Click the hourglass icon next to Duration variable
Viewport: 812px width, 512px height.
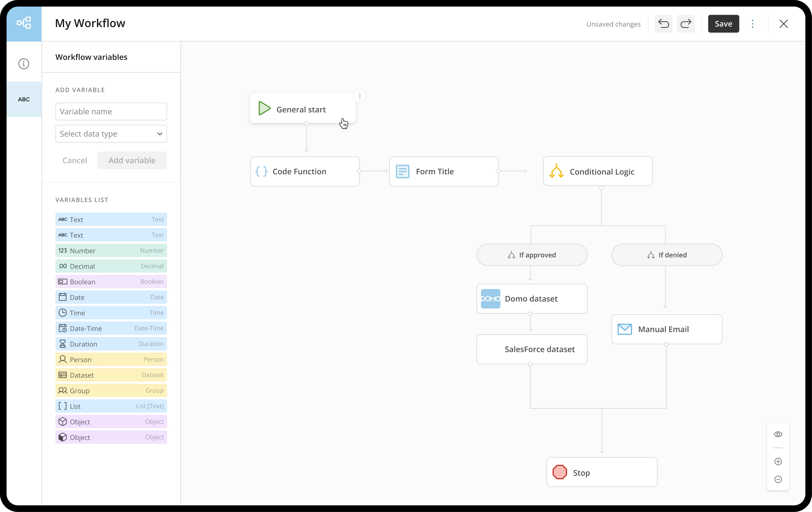tap(63, 344)
